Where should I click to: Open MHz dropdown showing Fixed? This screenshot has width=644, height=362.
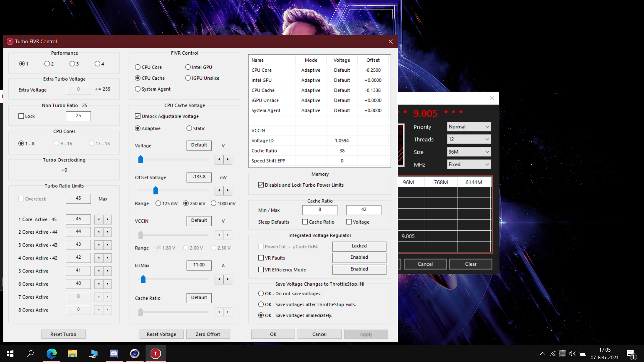click(x=469, y=164)
